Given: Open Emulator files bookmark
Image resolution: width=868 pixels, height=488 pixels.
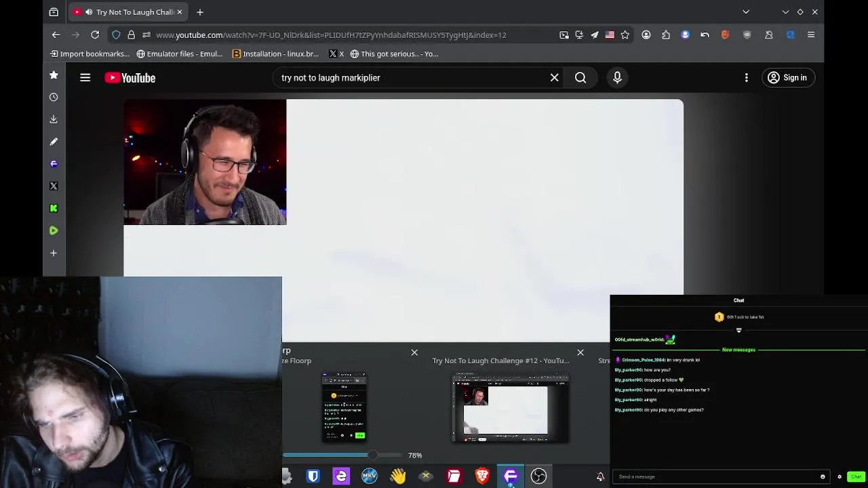Looking at the screenshot, I should (179, 54).
